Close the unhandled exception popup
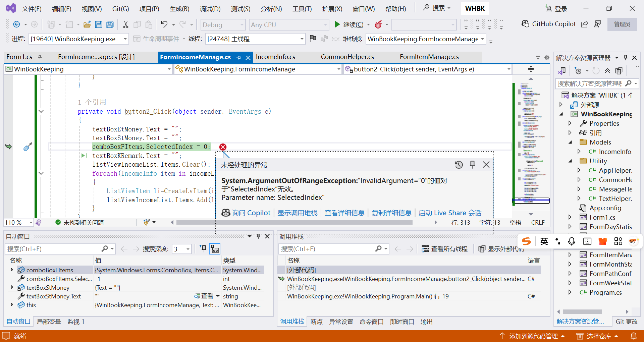Viewport: 644px width, 342px height. 486,165
